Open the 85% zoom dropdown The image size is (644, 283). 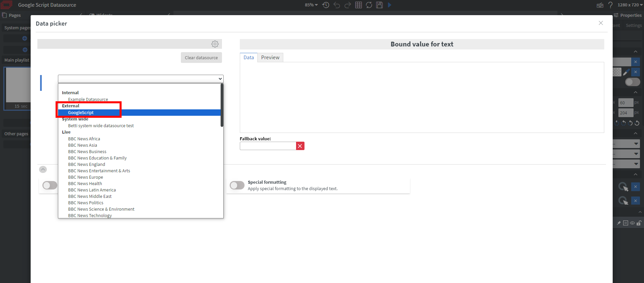click(x=311, y=5)
